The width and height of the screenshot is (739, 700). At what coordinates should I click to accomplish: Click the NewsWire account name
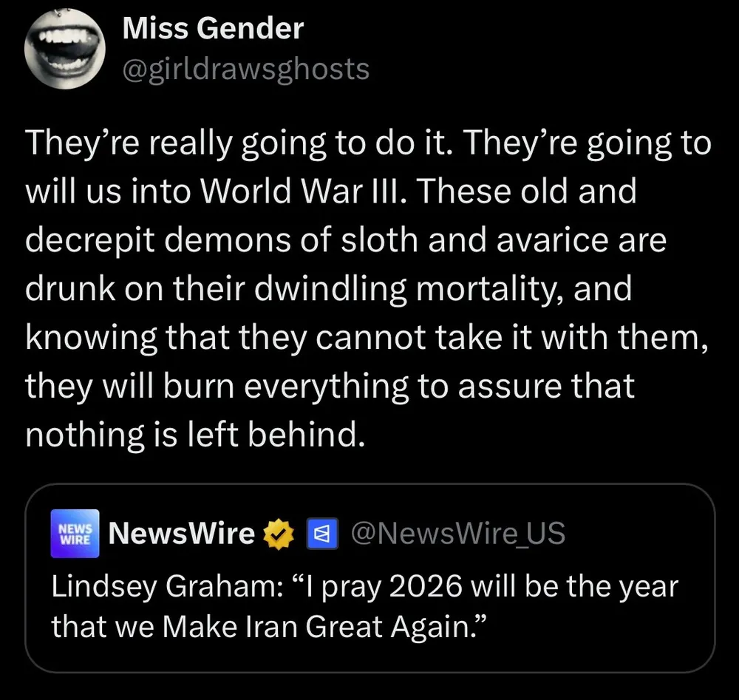click(181, 532)
